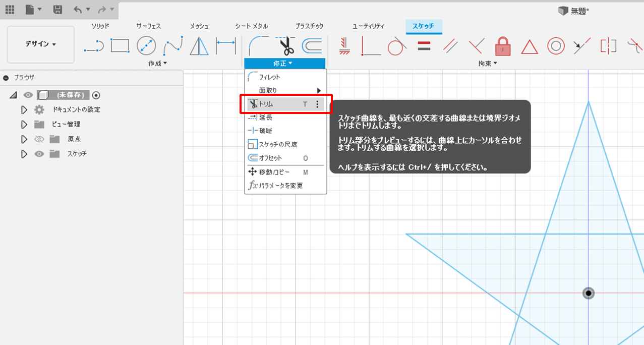Choose パラメータを変更 from the menu

[285, 186]
